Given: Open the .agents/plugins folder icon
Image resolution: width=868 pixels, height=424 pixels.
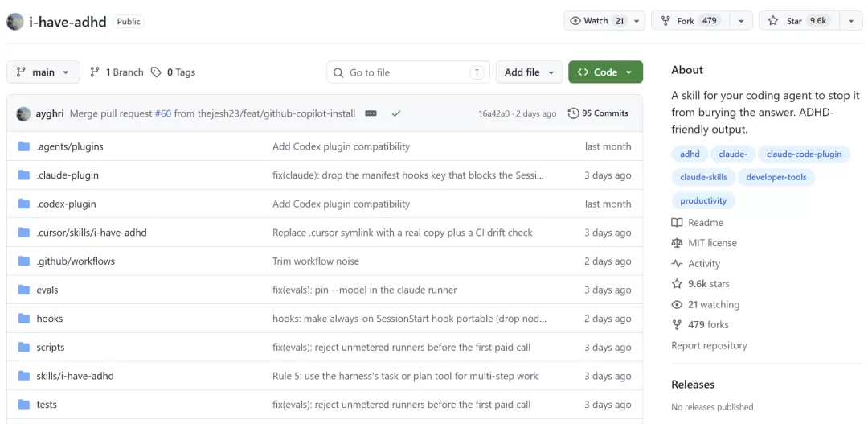Looking at the screenshot, I should pyautogui.click(x=24, y=146).
